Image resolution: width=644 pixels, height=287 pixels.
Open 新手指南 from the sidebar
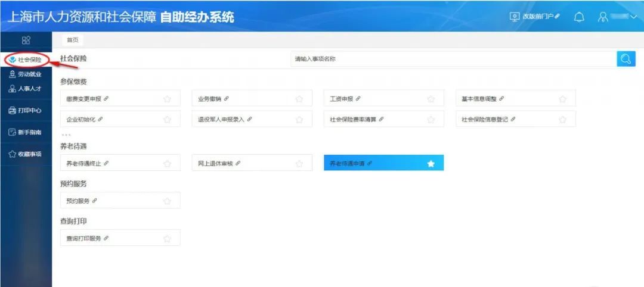26,132
